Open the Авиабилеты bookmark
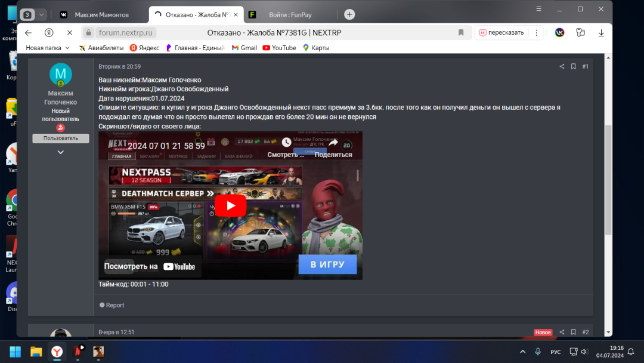 pos(101,48)
